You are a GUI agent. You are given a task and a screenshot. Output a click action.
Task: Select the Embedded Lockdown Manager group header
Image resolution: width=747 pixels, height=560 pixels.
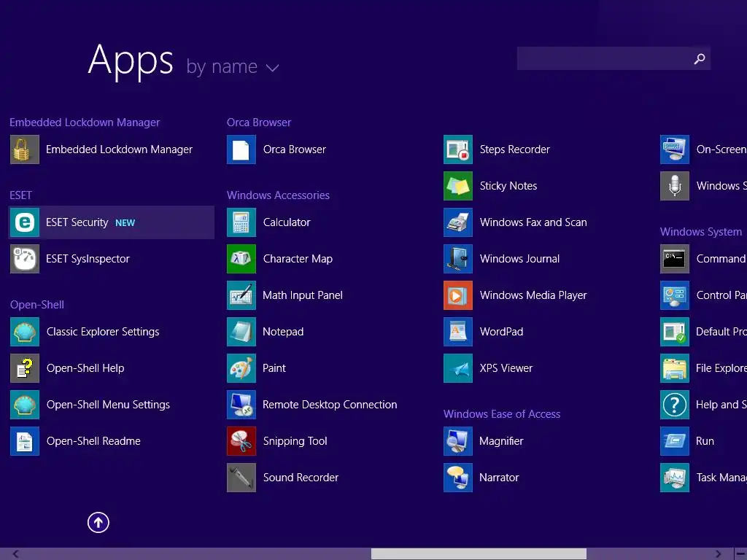(x=85, y=122)
